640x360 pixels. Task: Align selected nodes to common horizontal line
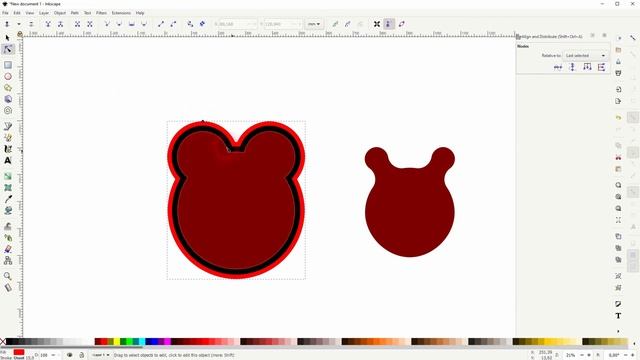pos(558,67)
